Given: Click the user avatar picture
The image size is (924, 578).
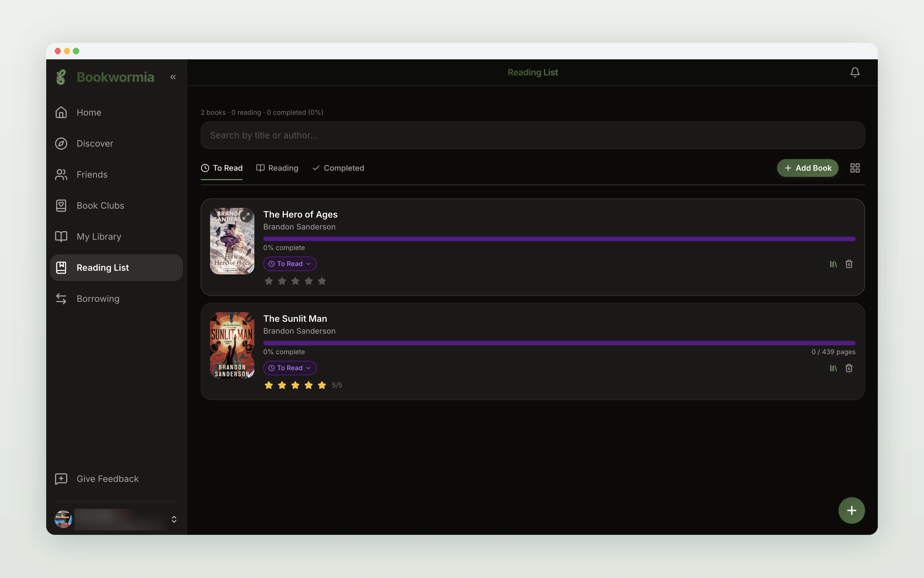Looking at the screenshot, I should (63, 519).
